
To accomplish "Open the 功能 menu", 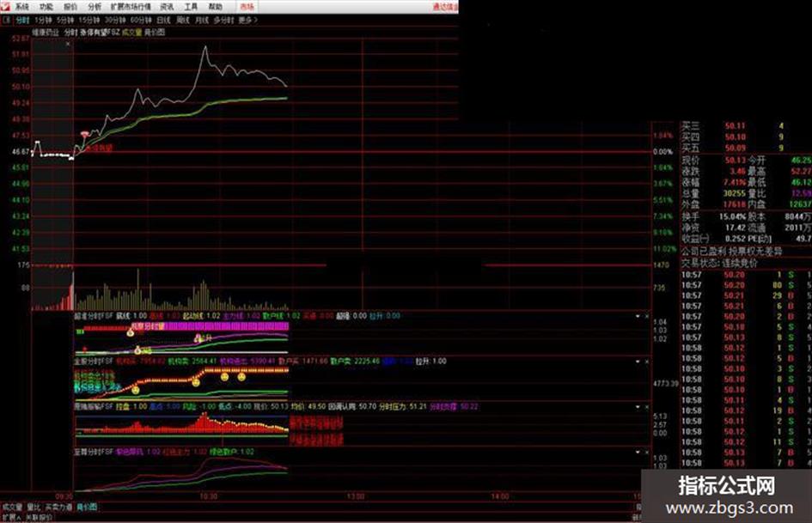I will coord(46,7).
